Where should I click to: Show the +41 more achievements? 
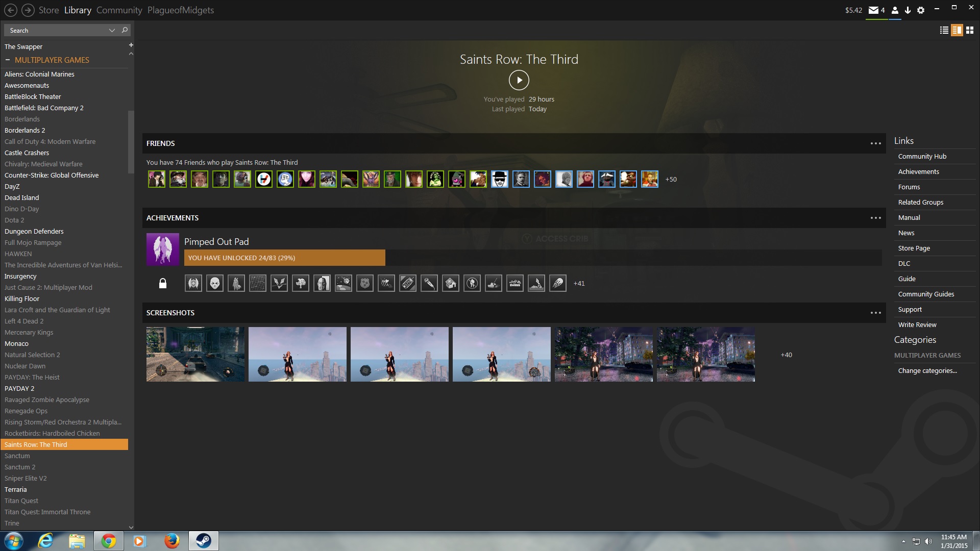click(x=579, y=284)
